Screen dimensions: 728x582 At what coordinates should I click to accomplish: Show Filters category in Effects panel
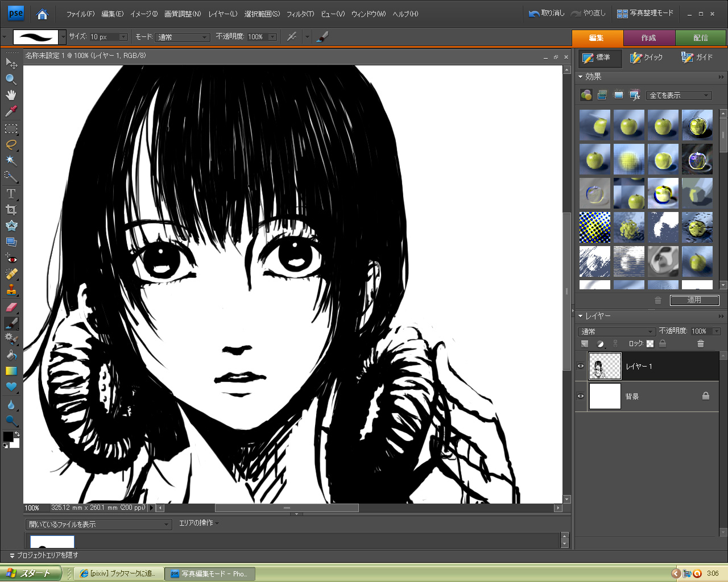point(586,95)
